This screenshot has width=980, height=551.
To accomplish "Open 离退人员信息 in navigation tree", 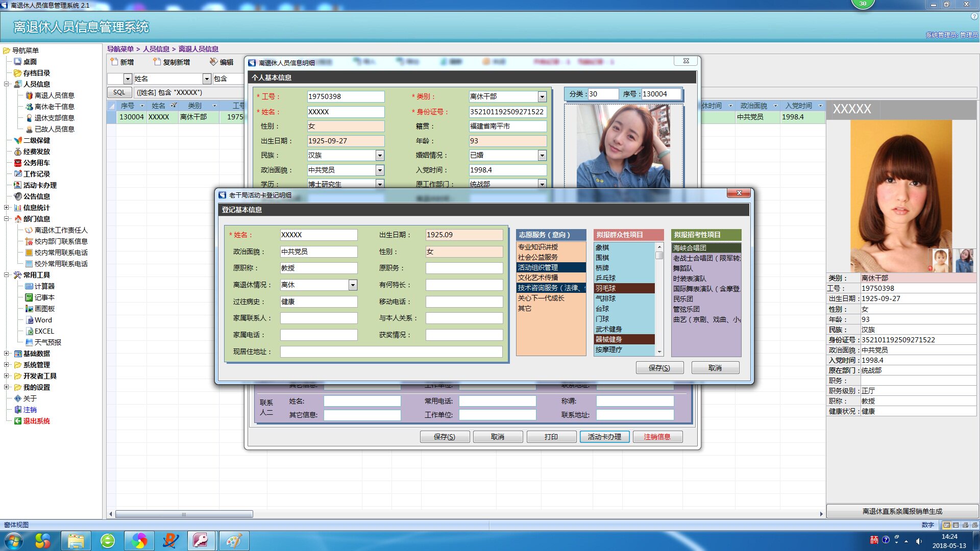I will coord(54,95).
